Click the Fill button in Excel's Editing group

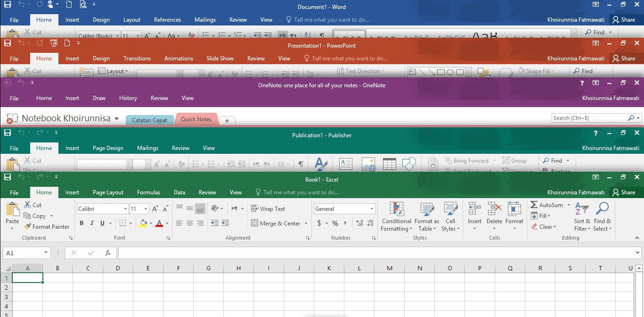pyautogui.click(x=541, y=216)
